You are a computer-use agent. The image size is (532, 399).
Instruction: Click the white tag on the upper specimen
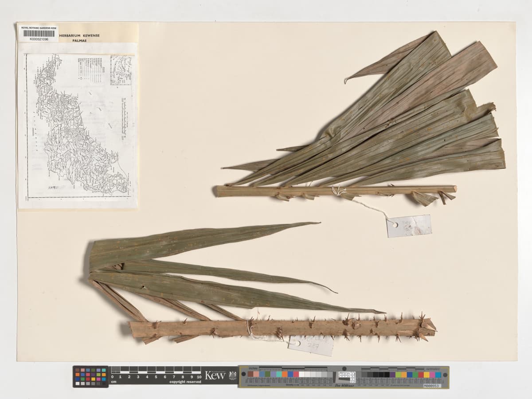pyautogui.click(x=409, y=226)
